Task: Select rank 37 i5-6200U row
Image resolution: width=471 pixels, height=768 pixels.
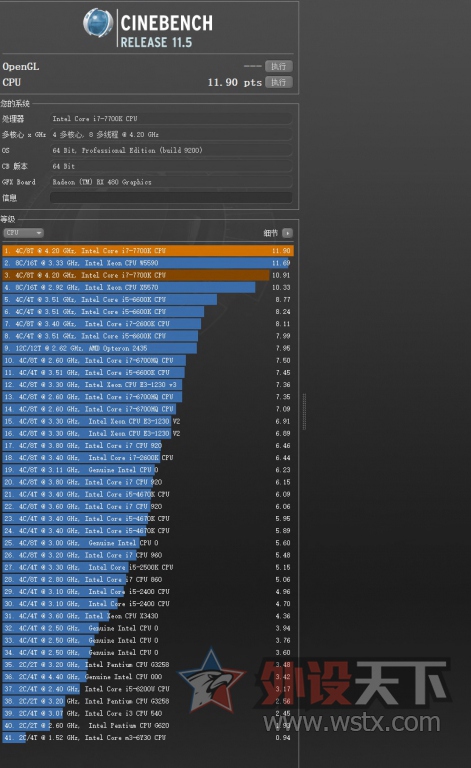Action: coord(148,689)
